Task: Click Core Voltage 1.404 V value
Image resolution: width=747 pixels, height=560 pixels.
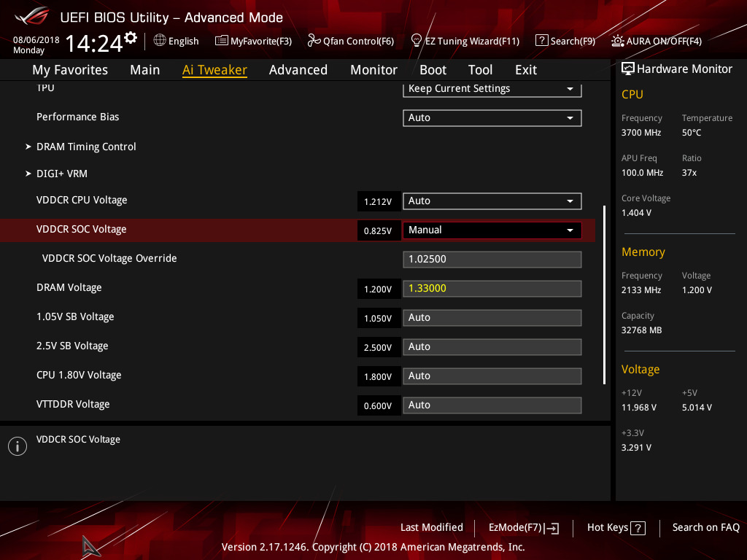Action: point(636,213)
